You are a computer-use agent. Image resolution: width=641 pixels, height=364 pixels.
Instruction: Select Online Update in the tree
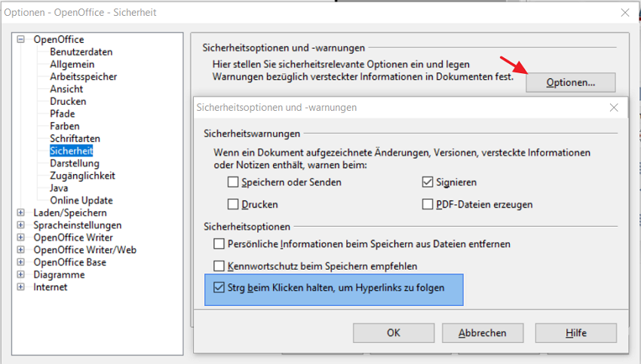(x=81, y=200)
